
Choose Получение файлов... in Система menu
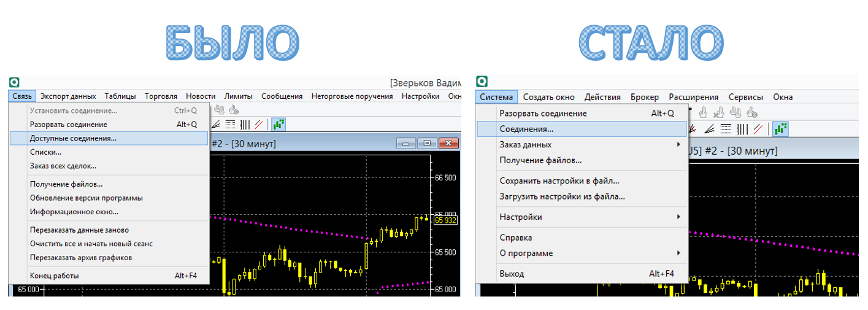[582, 160]
